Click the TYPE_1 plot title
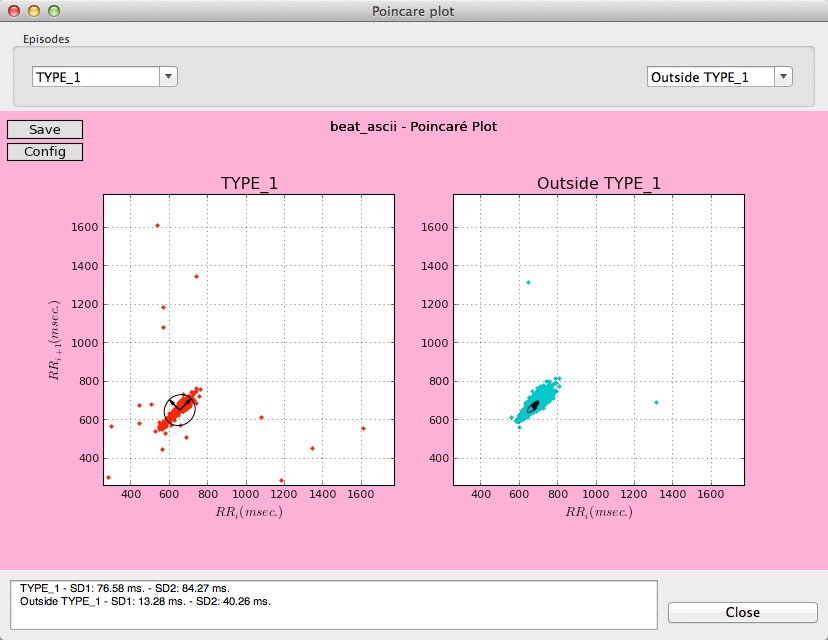The height and width of the screenshot is (640, 828). click(x=249, y=183)
